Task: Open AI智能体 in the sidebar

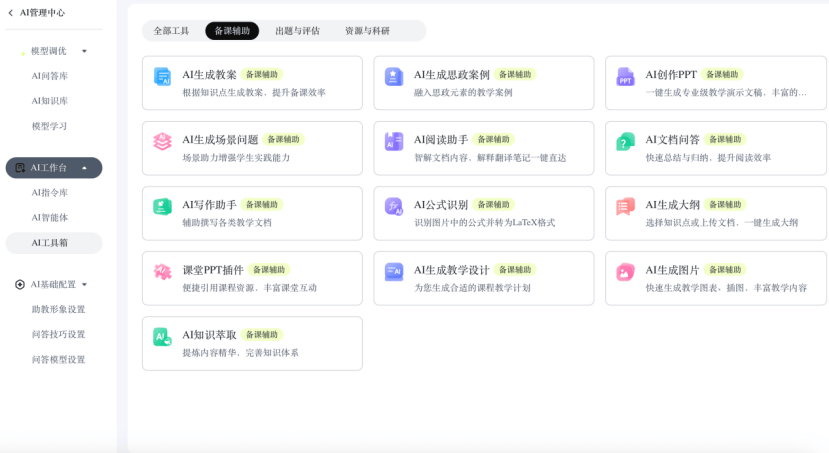Action: pyautogui.click(x=50, y=218)
